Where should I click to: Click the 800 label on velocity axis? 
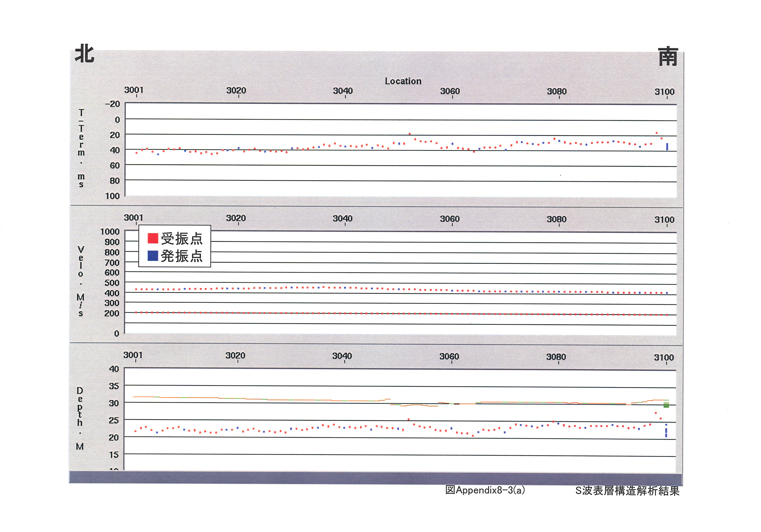tap(112, 253)
